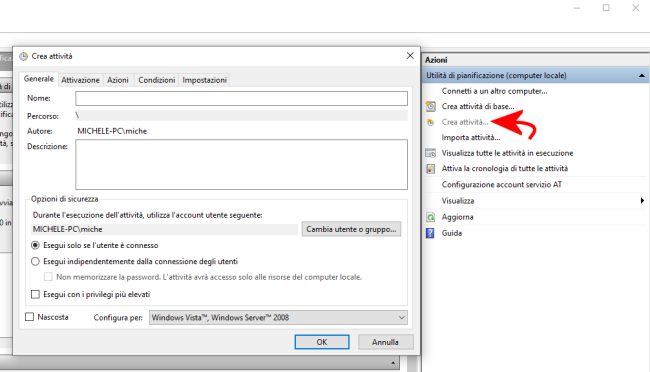Viewport: 650px width, 372px height.
Task: Open the Azioni tab in dialog
Action: tap(118, 80)
